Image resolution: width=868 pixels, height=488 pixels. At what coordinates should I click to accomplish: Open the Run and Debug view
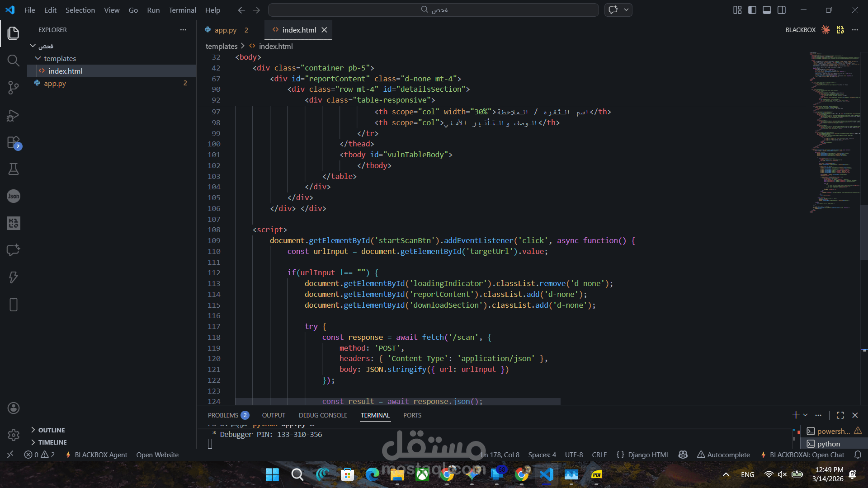click(13, 115)
